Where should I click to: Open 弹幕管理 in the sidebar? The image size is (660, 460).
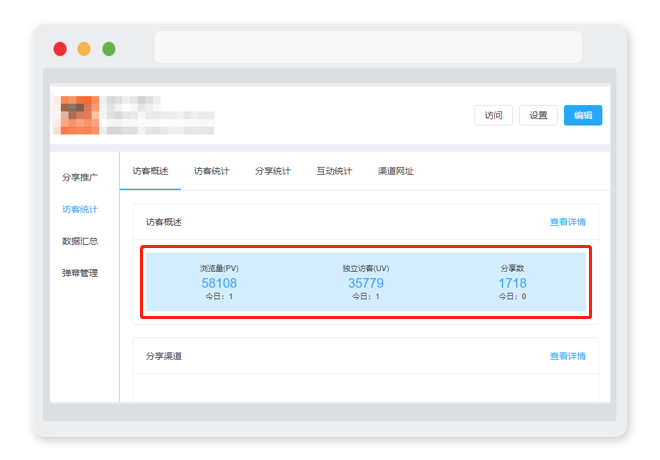tap(80, 273)
